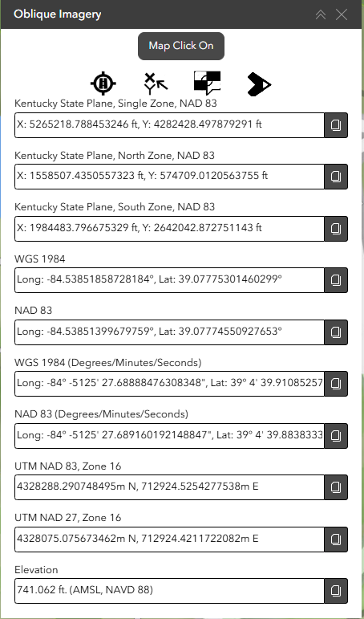Copy Kentucky North Zone coordinates
Screen dimensions: 364x619
336,177
